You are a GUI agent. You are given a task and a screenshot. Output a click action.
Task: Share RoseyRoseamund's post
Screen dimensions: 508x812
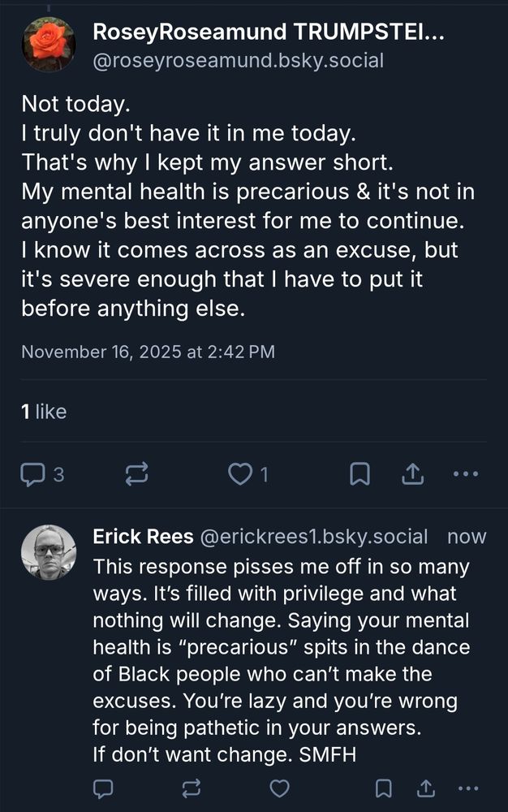click(x=412, y=474)
